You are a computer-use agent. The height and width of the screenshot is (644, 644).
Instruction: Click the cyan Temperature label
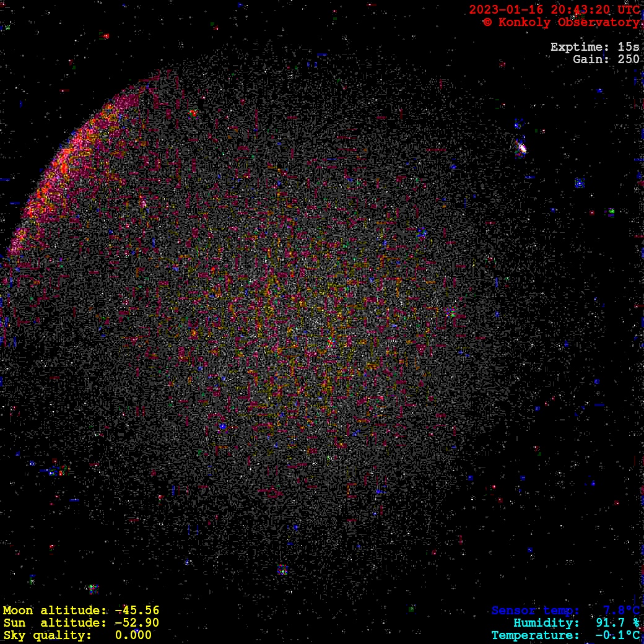click(536, 635)
